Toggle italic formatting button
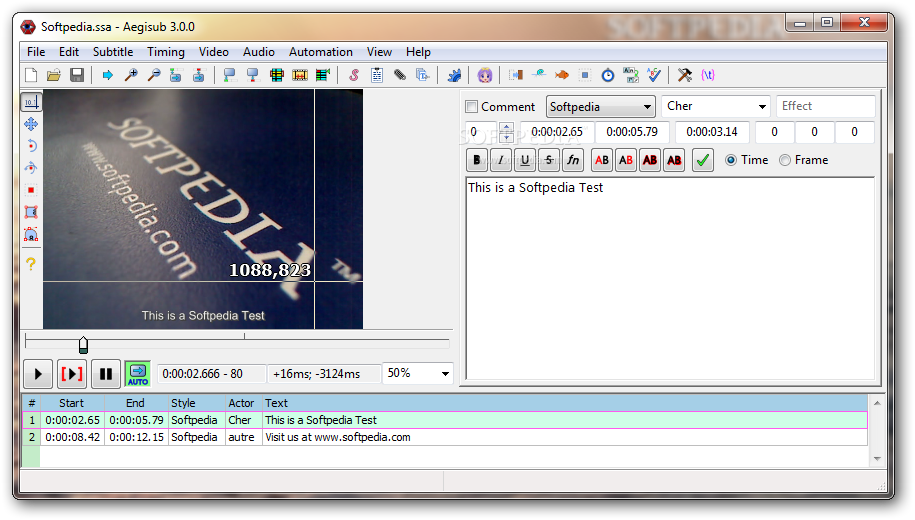Screen dimensions: 915x520 501,160
